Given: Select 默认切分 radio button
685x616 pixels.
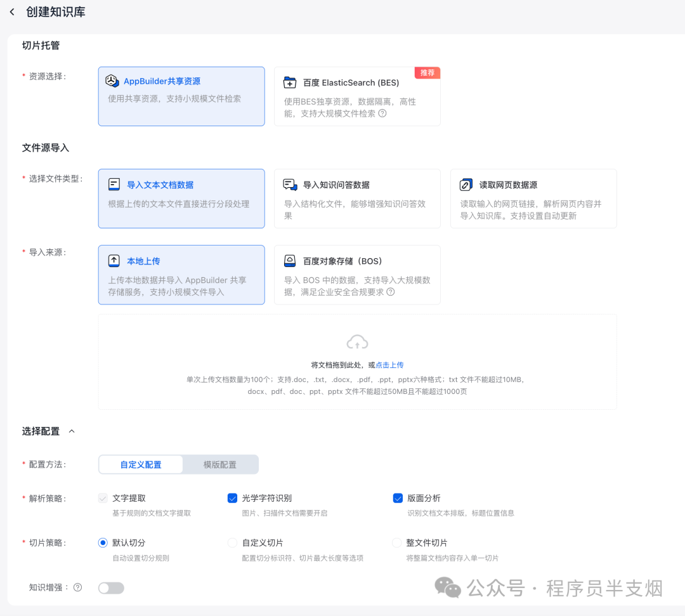Looking at the screenshot, I should point(103,542).
